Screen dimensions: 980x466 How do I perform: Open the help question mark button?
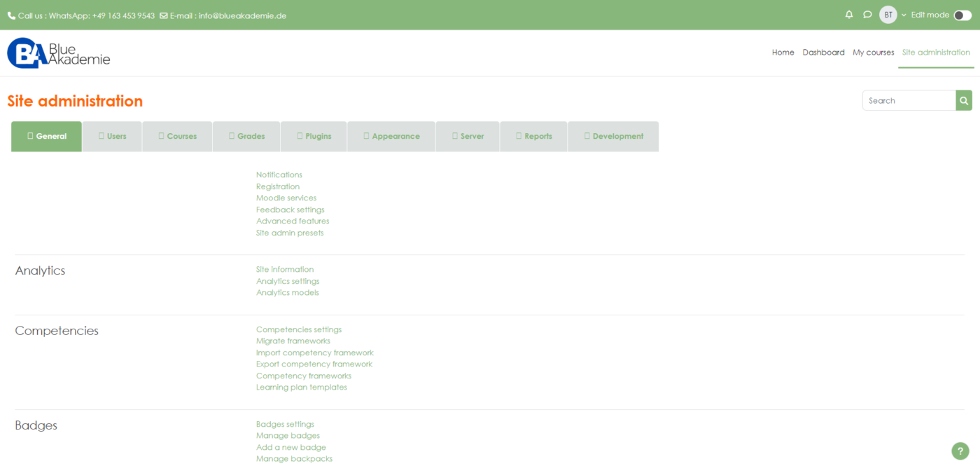[960, 451]
